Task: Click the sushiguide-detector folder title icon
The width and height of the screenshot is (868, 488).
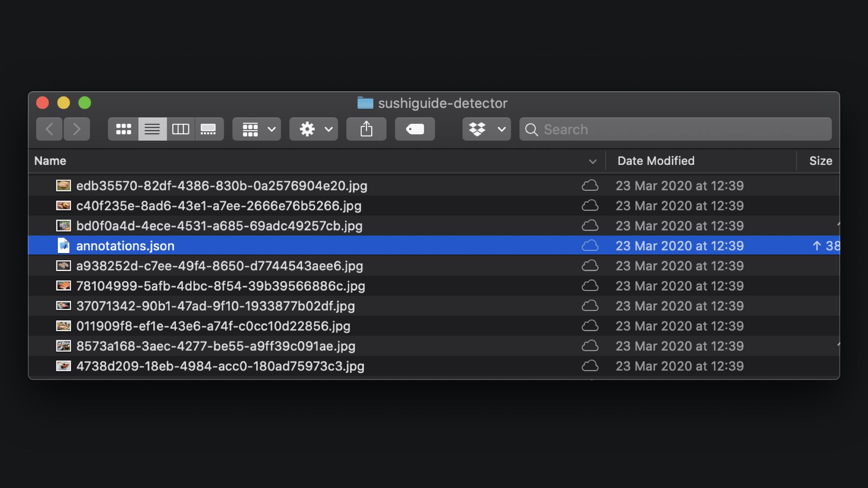Action: click(365, 103)
